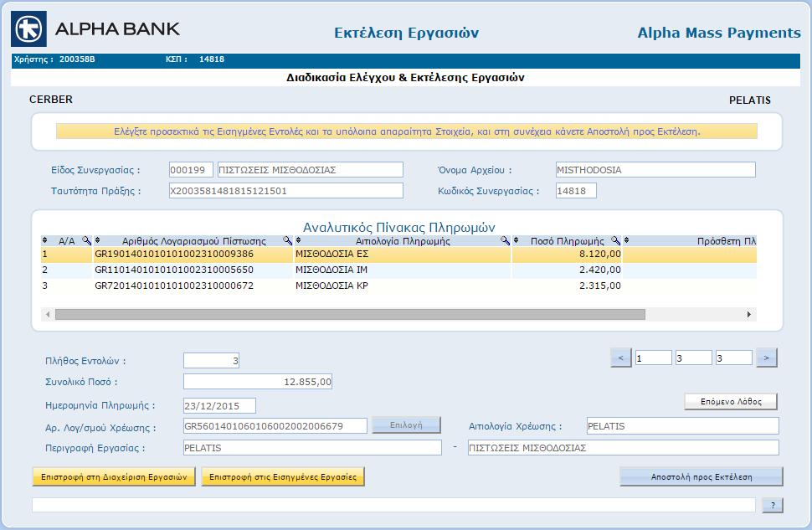
Task: Sort by the Πρόσθετη column arrows
Action: [x=627, y=240]
